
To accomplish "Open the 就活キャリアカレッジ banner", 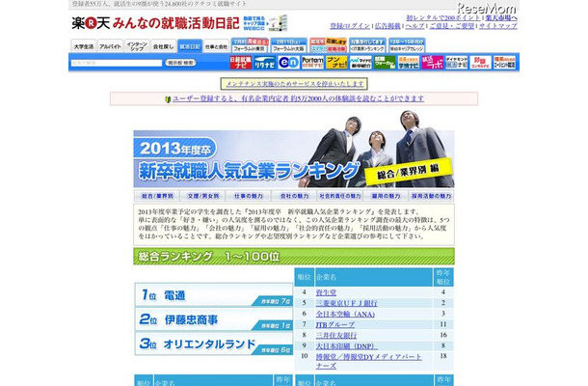I will pos(407,45).
